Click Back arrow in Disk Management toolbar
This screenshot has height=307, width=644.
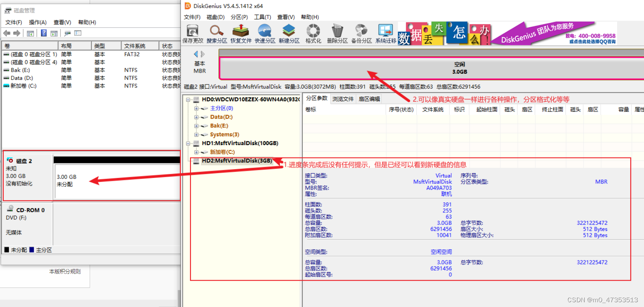[7, 33]
